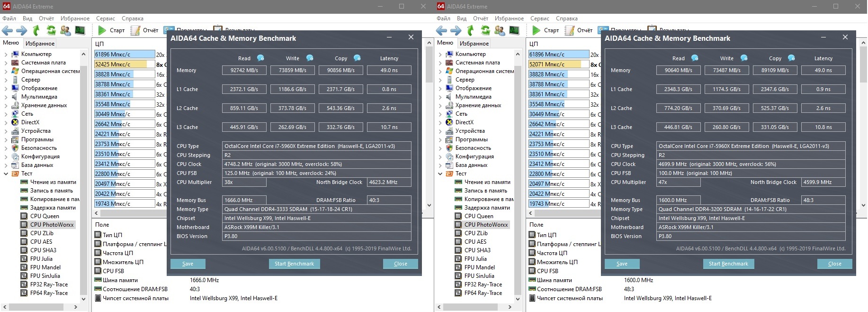
Task: Click Close button in the left benchmark dialog
Action: pos(401,264)
